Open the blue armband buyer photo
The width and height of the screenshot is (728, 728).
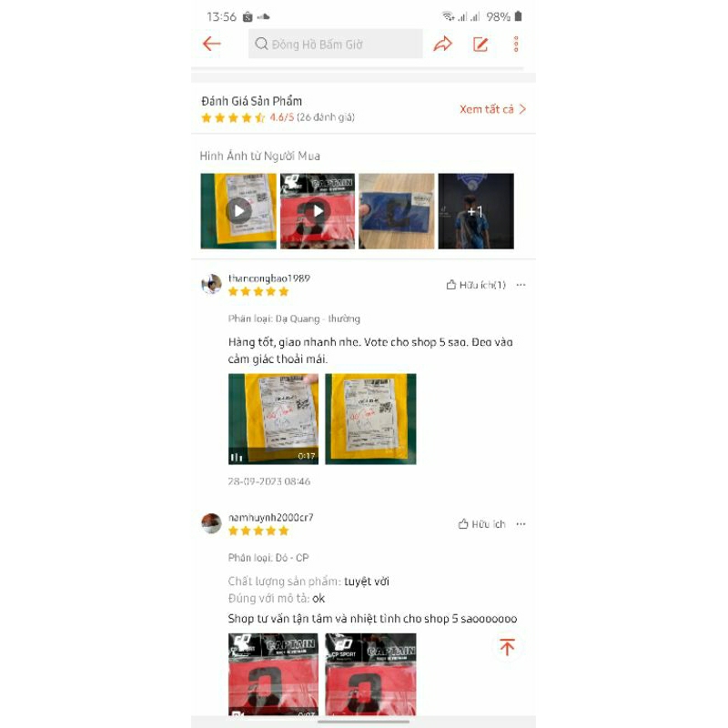pyautogui.click(x=397, y=211)
